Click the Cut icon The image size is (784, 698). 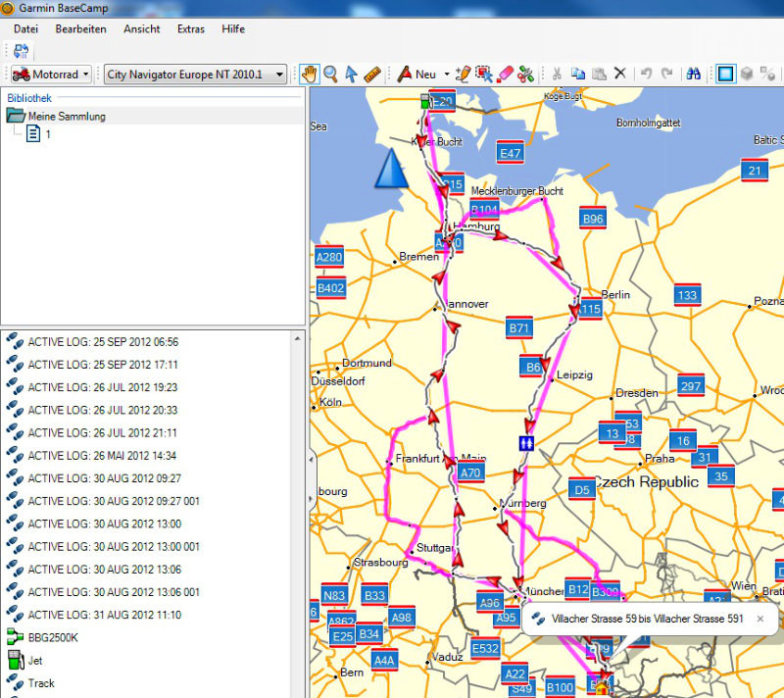pos(557,74)
